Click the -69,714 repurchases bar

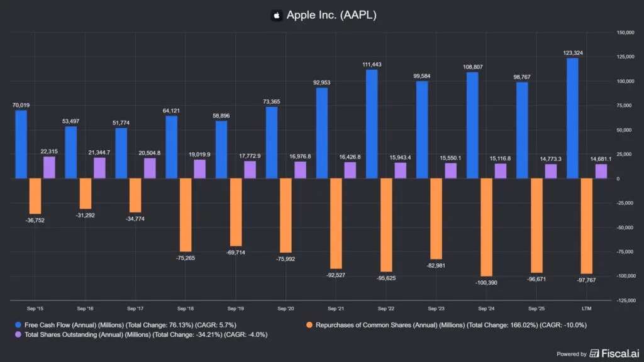point(236,212)
